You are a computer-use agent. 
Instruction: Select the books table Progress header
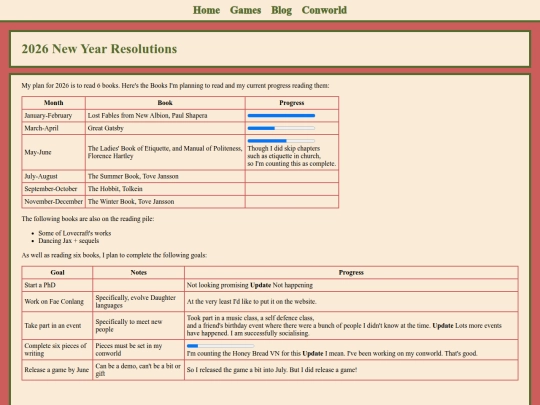click(292, 103)
